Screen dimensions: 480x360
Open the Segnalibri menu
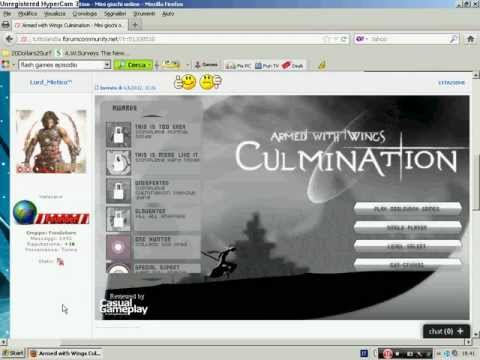[x=115, y=14]
